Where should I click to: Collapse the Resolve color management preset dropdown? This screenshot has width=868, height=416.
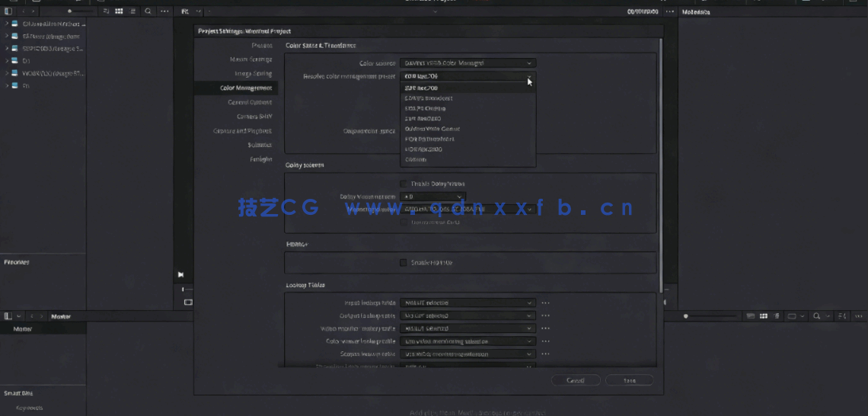[468, 76]
